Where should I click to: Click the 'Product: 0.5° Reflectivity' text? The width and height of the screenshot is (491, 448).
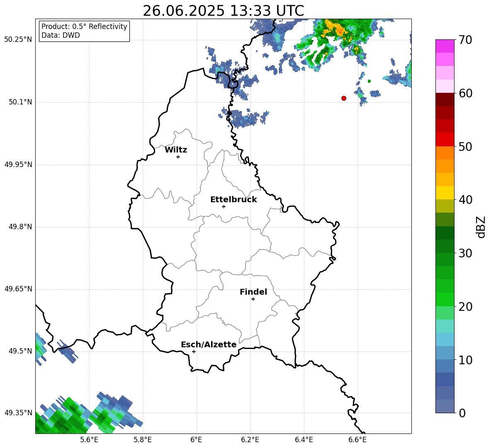tap(84, 26)
